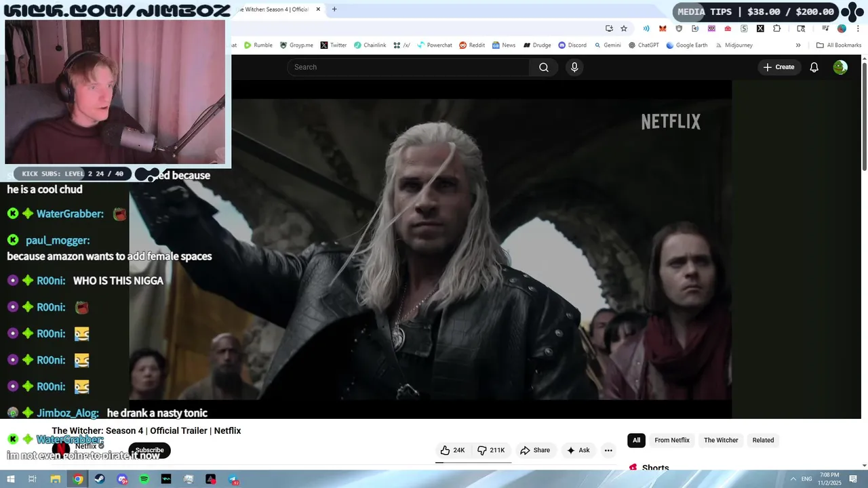This screenshot has width=868, height=488.
Task: Open the Create button menu
Action: coord(778,67)
